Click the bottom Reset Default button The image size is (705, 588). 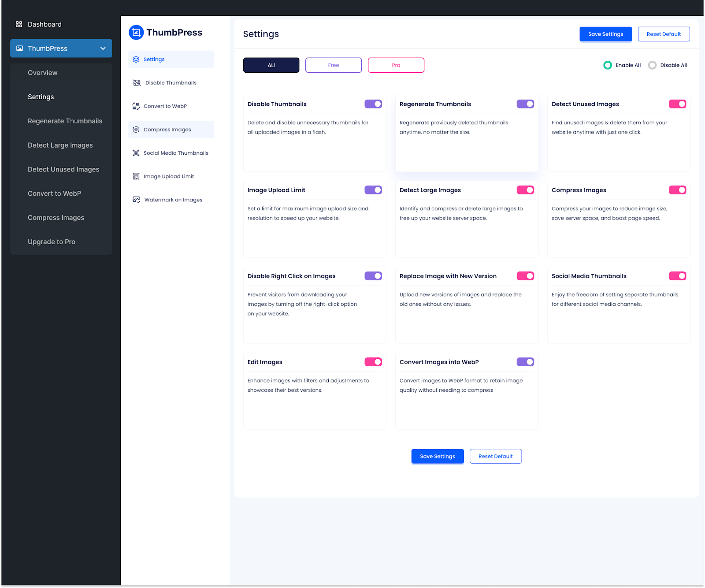pos(496,456)
